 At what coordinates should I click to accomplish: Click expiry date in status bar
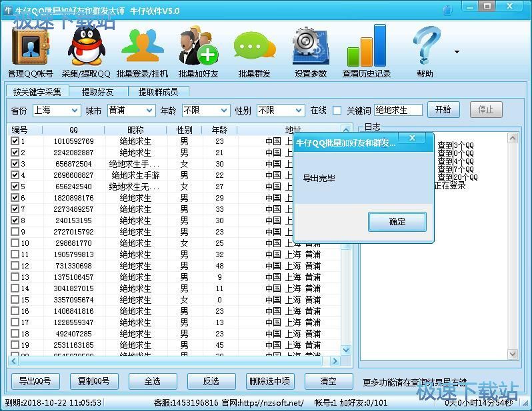pyautogui.click(x=53, y=403)
